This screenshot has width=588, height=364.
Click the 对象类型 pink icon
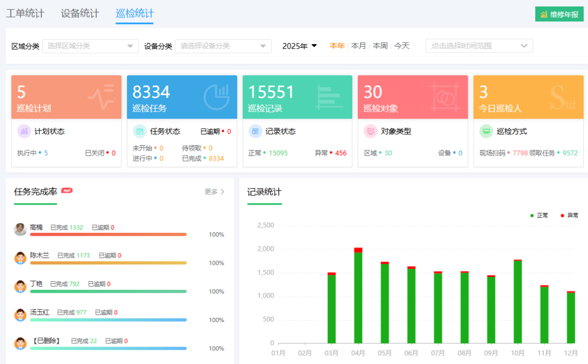371,131
